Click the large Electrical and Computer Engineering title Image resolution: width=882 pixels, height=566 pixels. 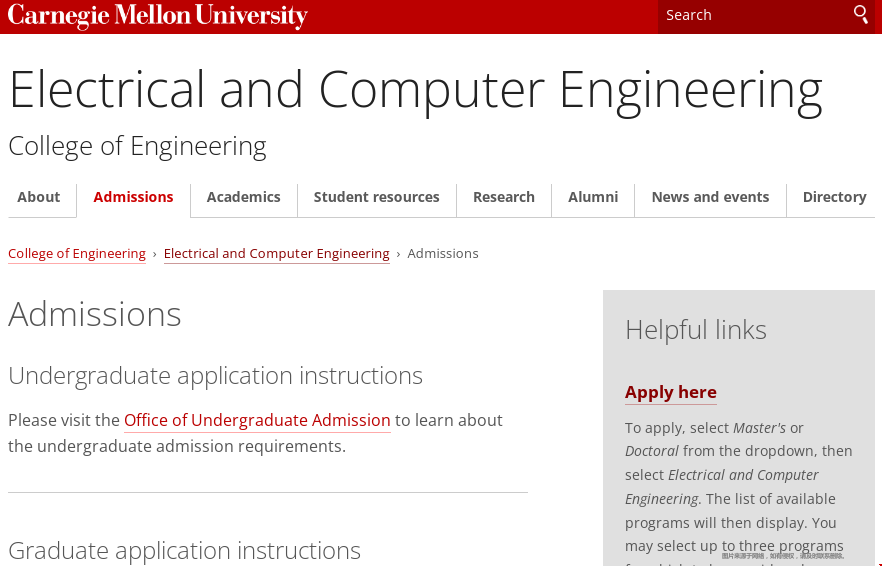click(415, 90)
